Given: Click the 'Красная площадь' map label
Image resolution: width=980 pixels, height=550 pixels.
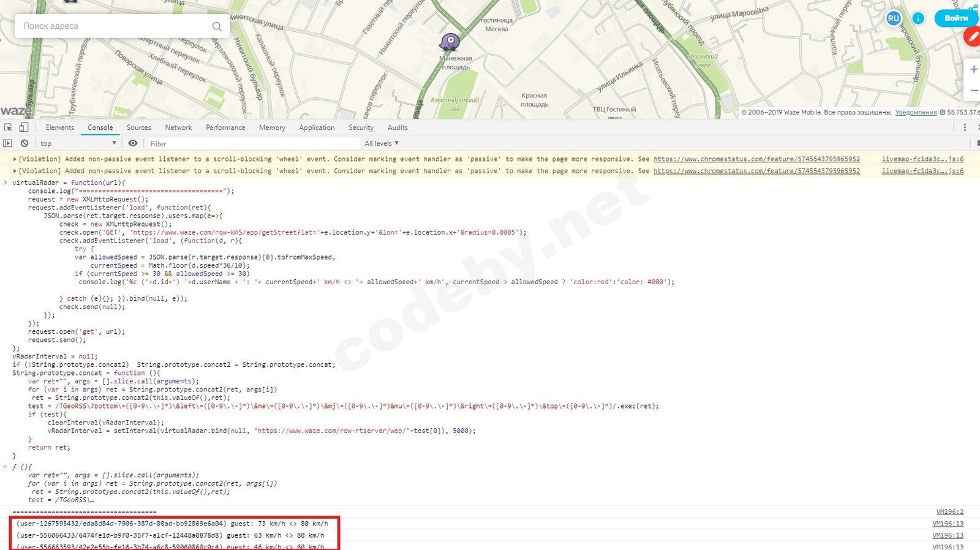Looking at the screenshot, I should coord(535,100).
